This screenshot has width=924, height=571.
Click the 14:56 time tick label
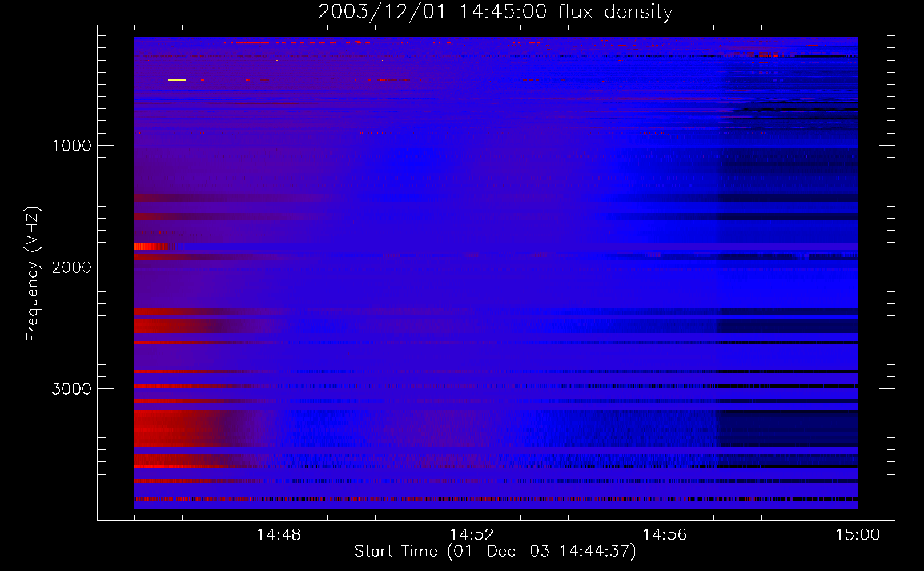[665, 535]
